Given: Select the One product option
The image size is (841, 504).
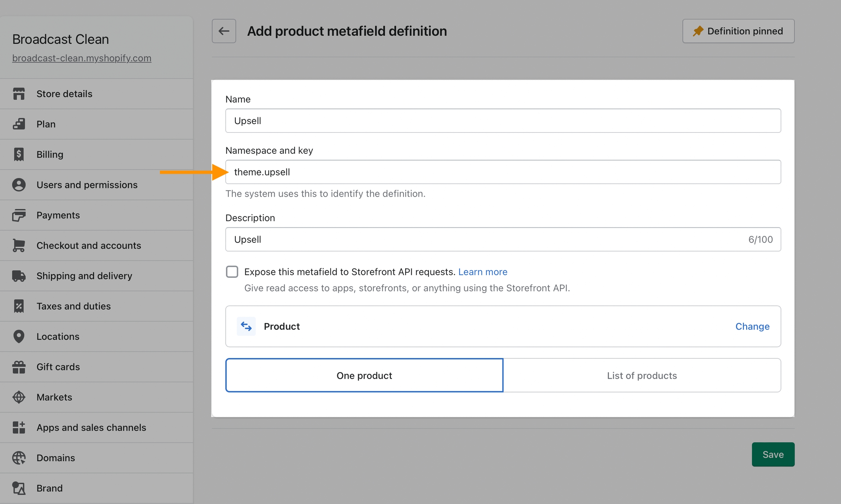Looking at the screenshot, I should tap(364, 375).
